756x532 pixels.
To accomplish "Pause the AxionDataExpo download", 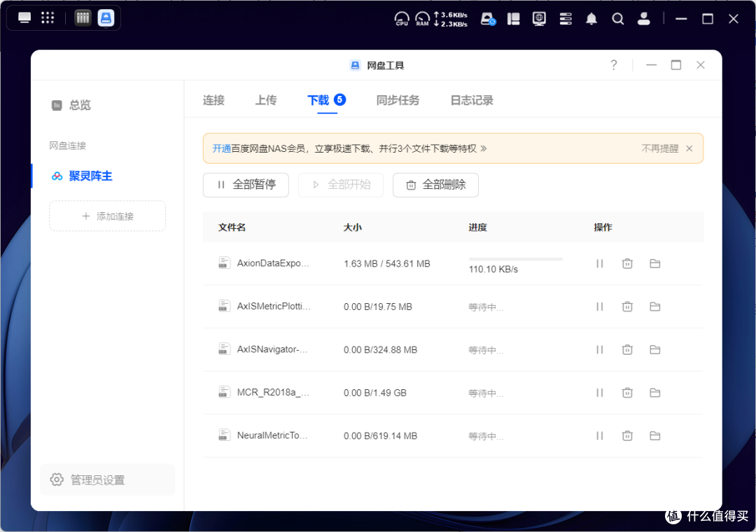I will [x=599, y=263].
